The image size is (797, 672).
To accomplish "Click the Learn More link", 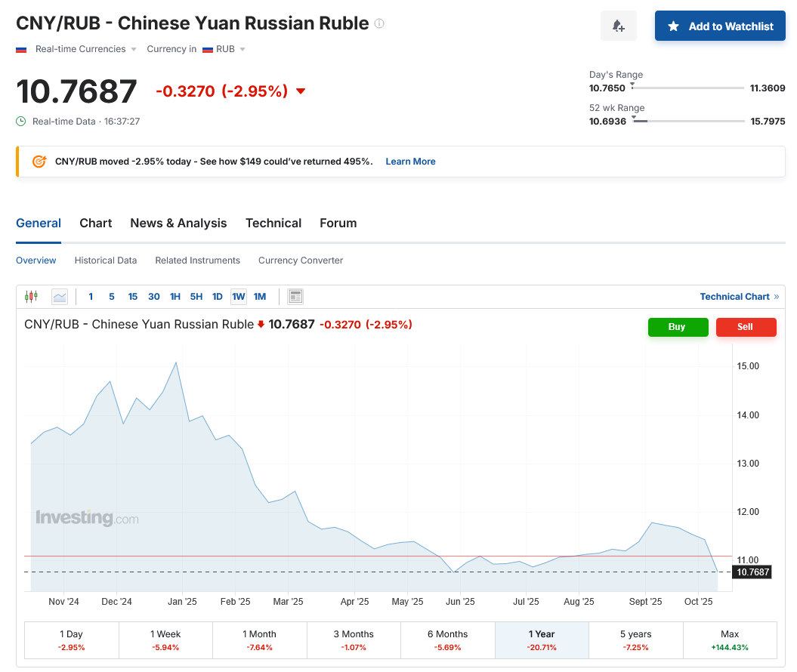I will [x=410, y=162].
